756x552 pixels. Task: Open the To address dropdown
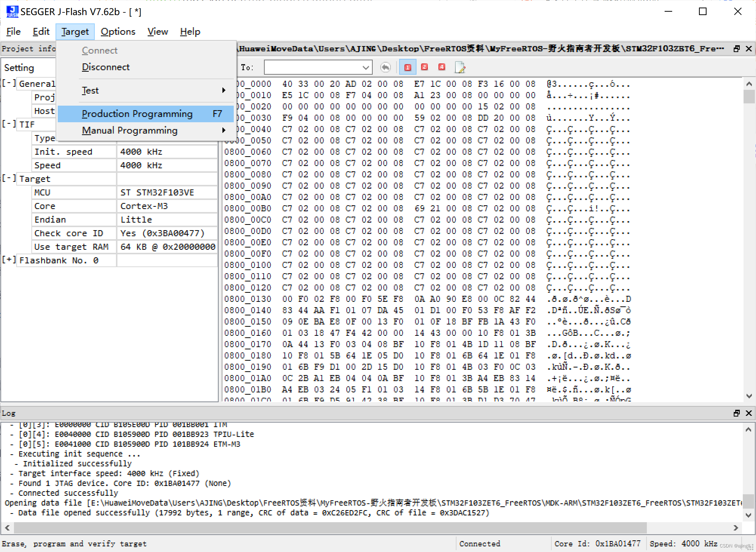[x=365, y=67]
